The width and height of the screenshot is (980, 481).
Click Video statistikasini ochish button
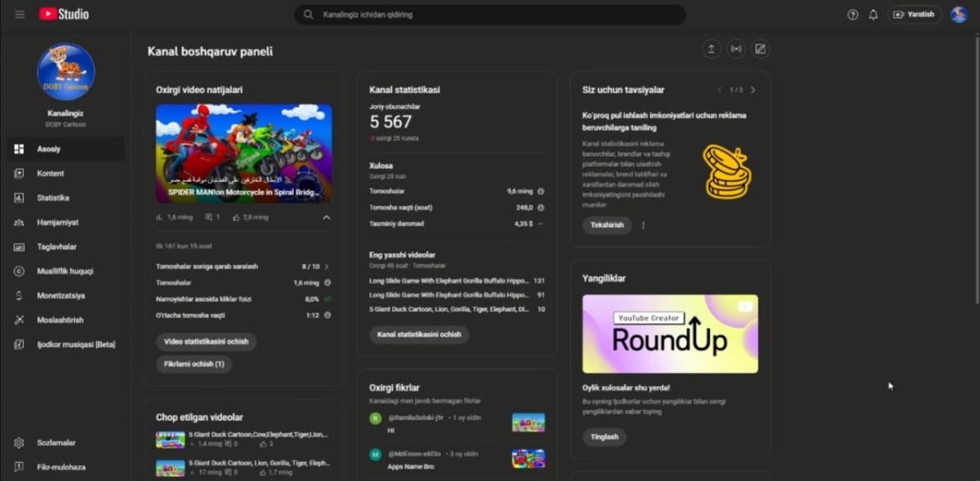pos(207,341)
